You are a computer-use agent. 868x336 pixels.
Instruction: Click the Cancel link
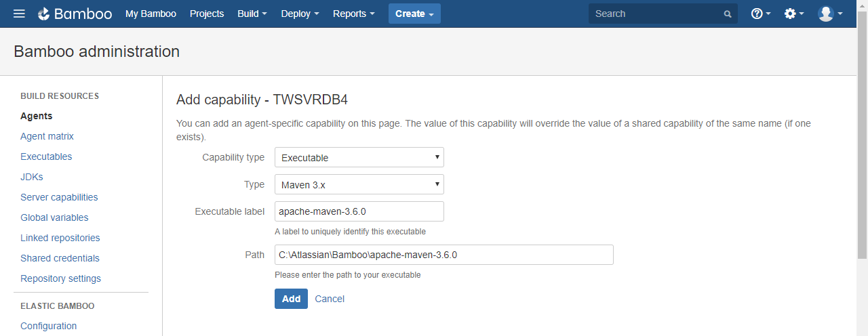330,299
